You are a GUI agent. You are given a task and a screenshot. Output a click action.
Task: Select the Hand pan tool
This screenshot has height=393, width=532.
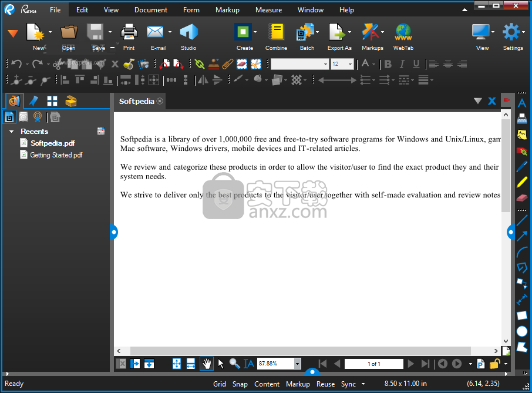tap(206, 364)
